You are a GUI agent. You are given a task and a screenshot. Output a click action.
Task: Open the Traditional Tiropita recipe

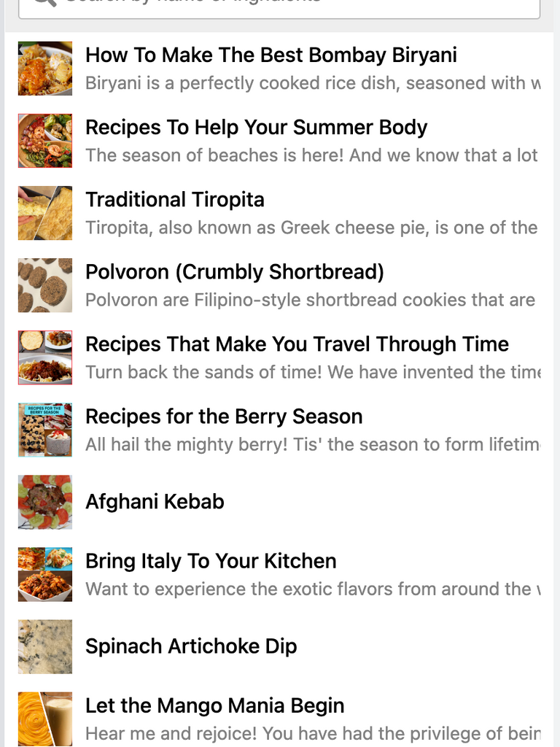point(175,200)
